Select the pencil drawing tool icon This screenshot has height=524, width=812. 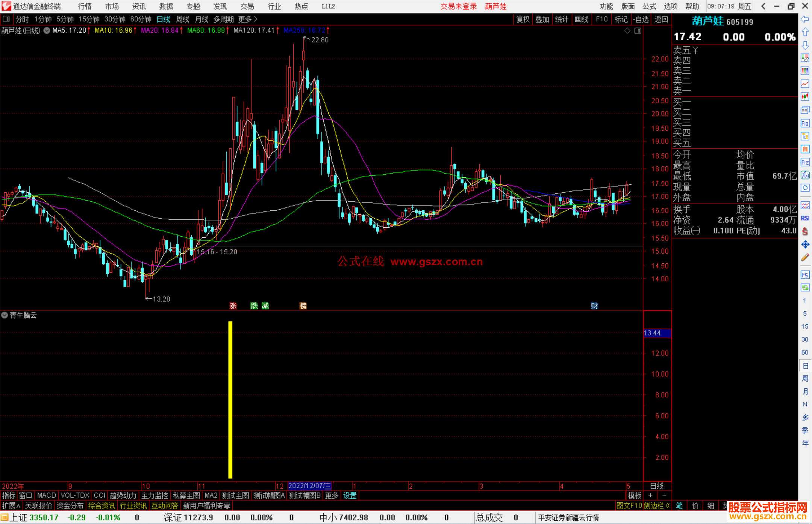tap(805, 258)
